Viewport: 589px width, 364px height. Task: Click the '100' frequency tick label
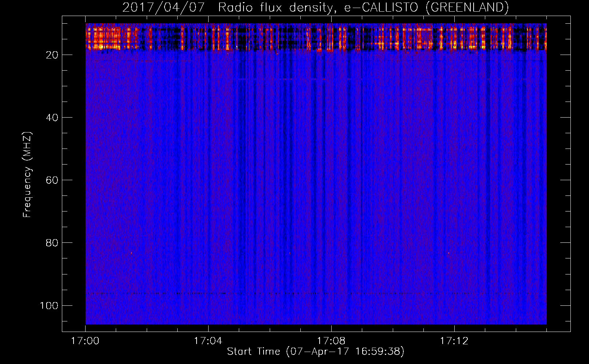(x=49, y=305)
